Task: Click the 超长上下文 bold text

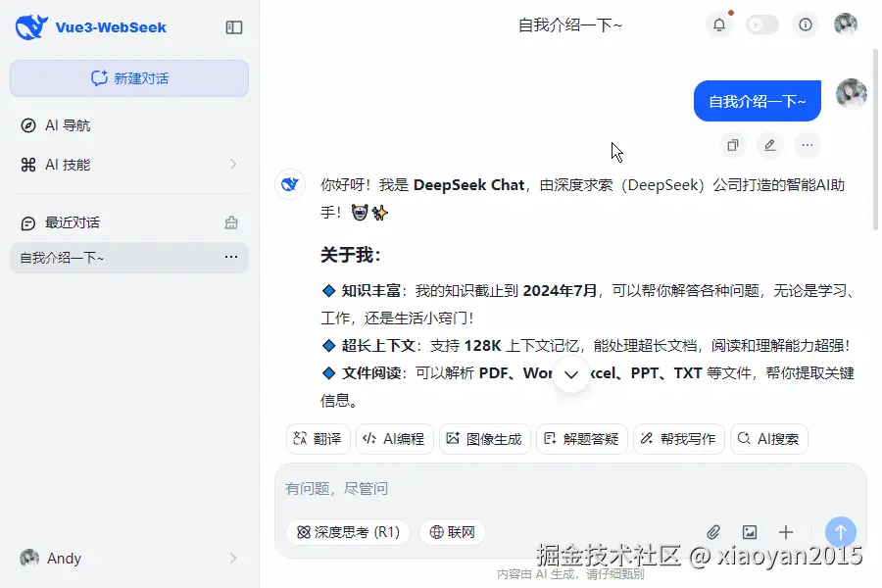Action: (378, 346)
